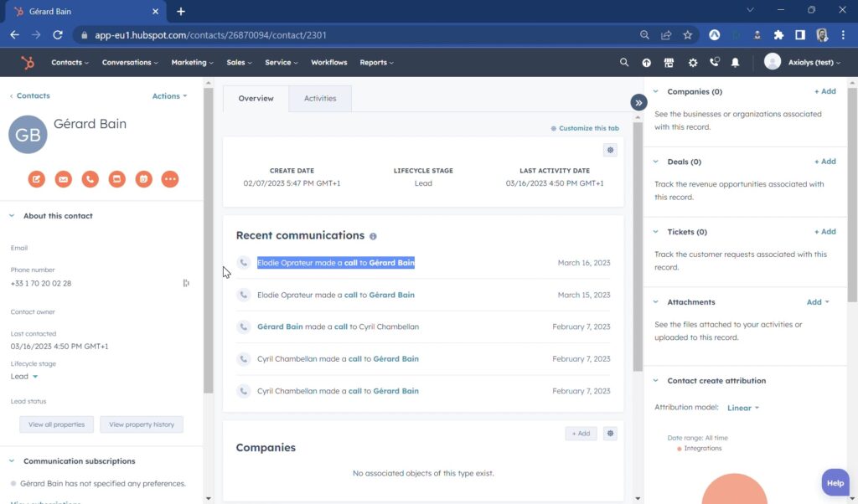Screen dimensions: 858x504
Task: Collapse the Companies (0) sidebar section
Action: (655, 91)
